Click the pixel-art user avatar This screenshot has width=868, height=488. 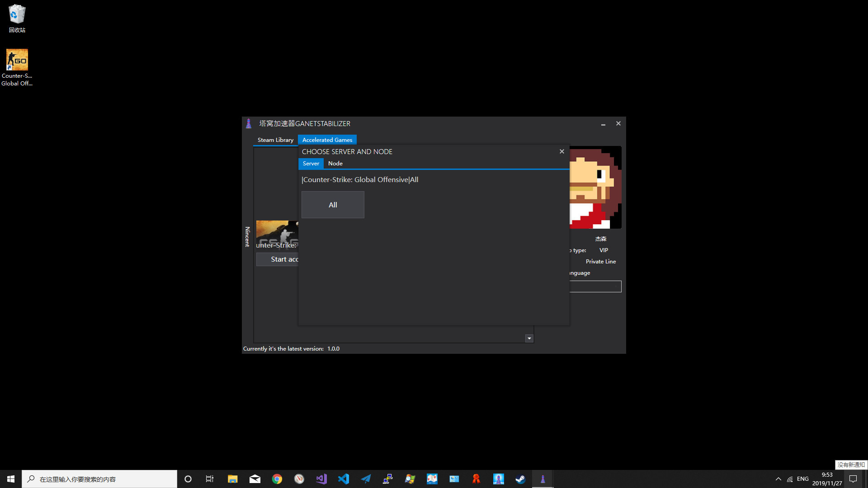click(595, 187)
